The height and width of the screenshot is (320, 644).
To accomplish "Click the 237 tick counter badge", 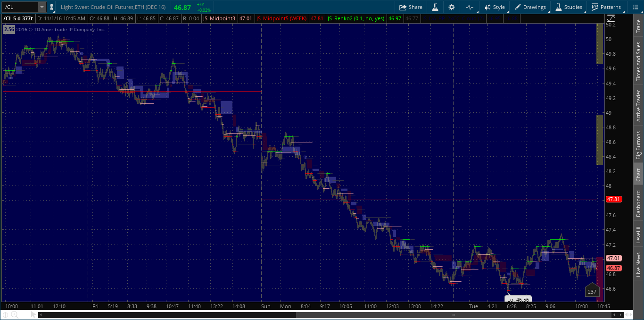I will 592,291.
